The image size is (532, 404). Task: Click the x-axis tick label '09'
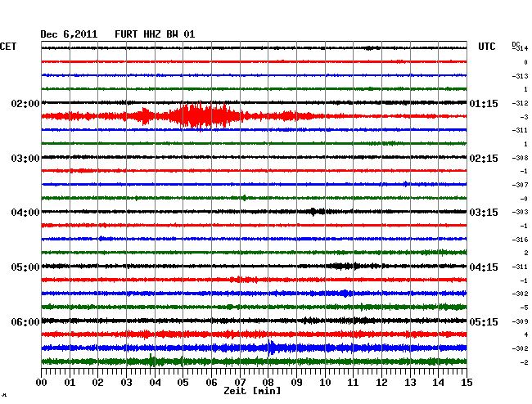[x=297, y=383]
